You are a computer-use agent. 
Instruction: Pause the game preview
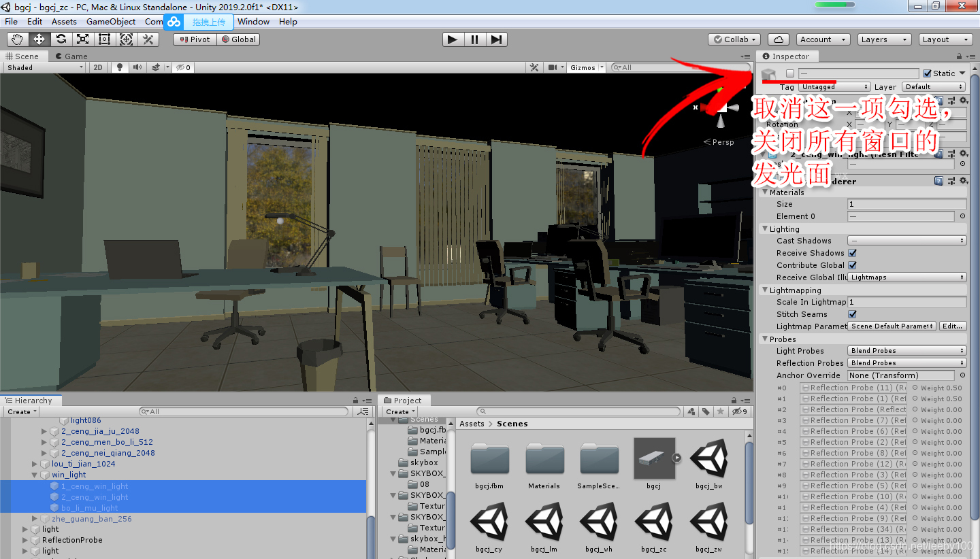pos(474,39)
